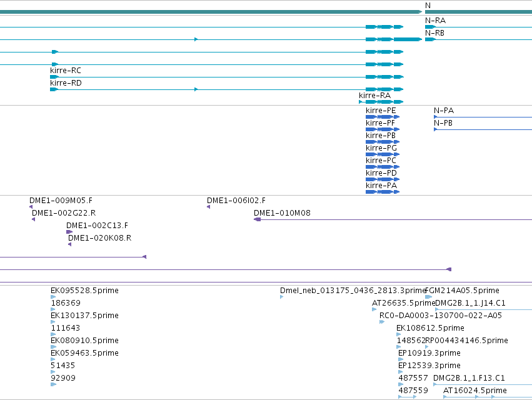Select the DME1-006I02.F clone feature
Screen dimensions: 532x400
208,207
